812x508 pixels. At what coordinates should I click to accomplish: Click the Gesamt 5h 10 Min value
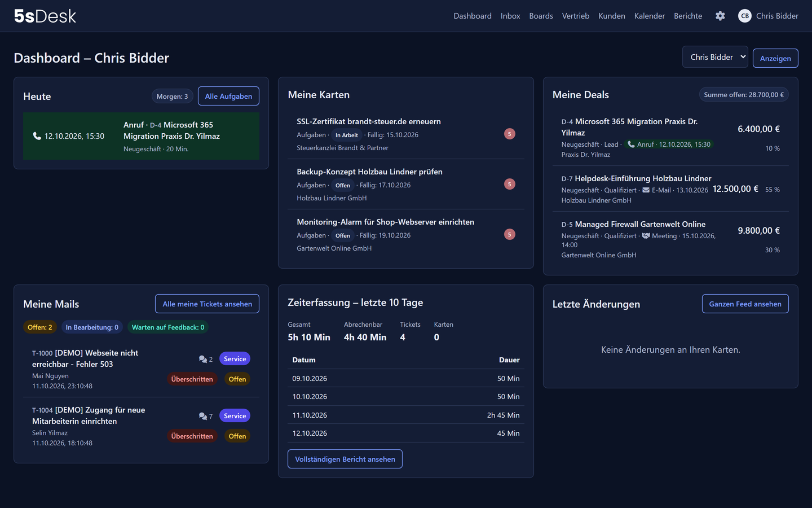pyautogui.click(x=309, y=337)
